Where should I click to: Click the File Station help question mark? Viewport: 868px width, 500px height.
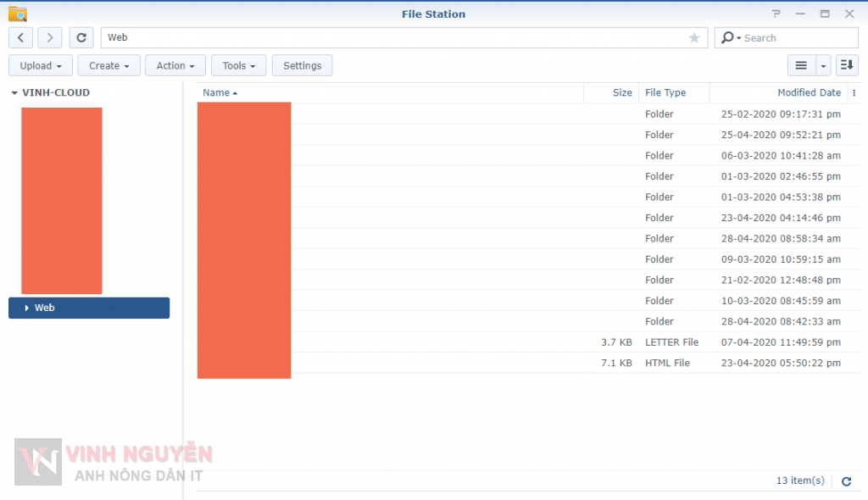coord(776,14)
